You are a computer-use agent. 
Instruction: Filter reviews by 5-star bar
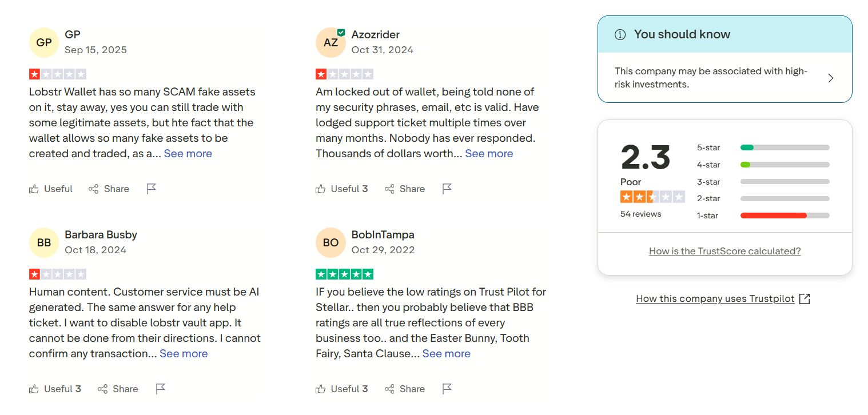pyautogui.click(x=785, y=147)
